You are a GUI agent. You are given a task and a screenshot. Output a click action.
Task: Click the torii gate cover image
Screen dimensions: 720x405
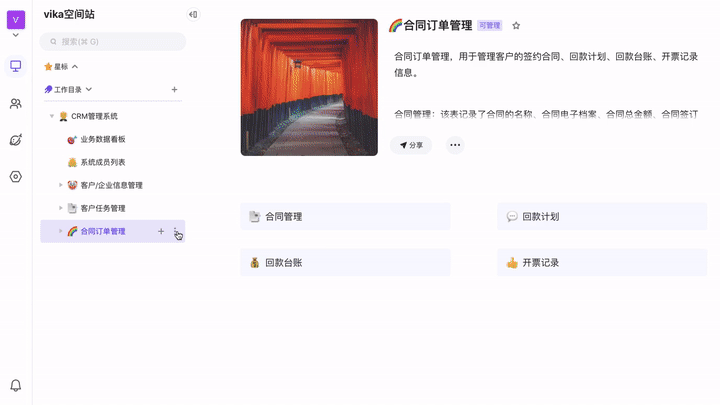pyautogui.click(x=308, y=87)
